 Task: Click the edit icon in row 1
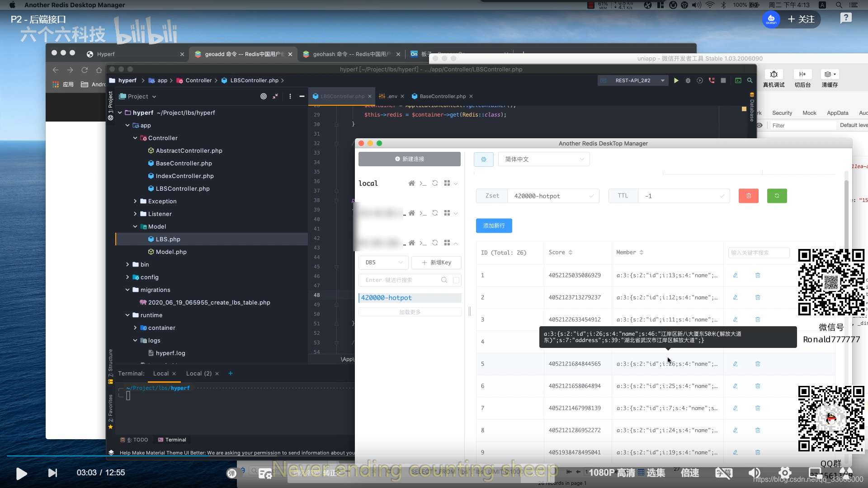(x=735, y=275)
